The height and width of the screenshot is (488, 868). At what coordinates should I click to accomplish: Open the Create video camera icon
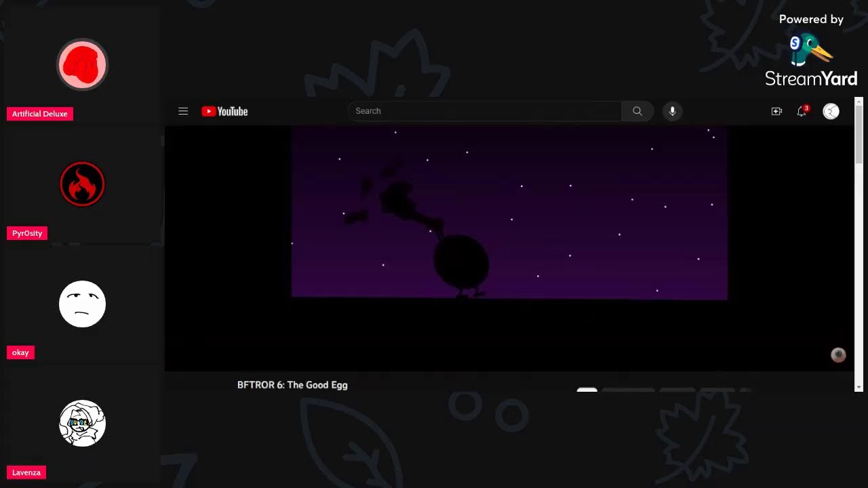coord(776,111)
